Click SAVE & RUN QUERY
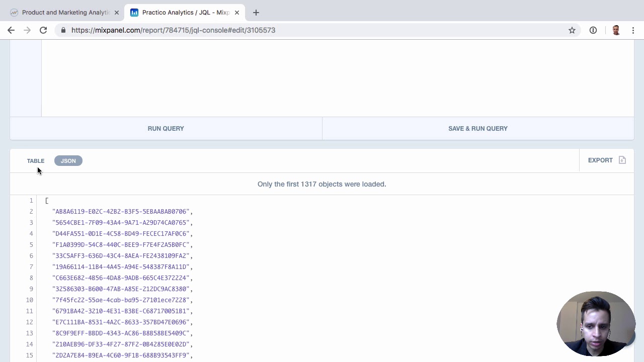Image resolution: width=644 pixels, height=362 pixels. (478, 128)
